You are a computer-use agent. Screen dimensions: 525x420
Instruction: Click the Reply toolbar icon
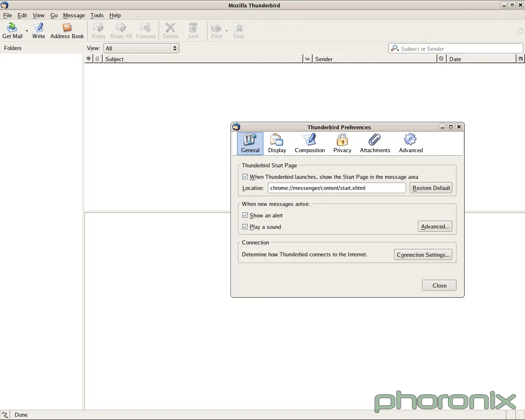click(x=98, y=31)
